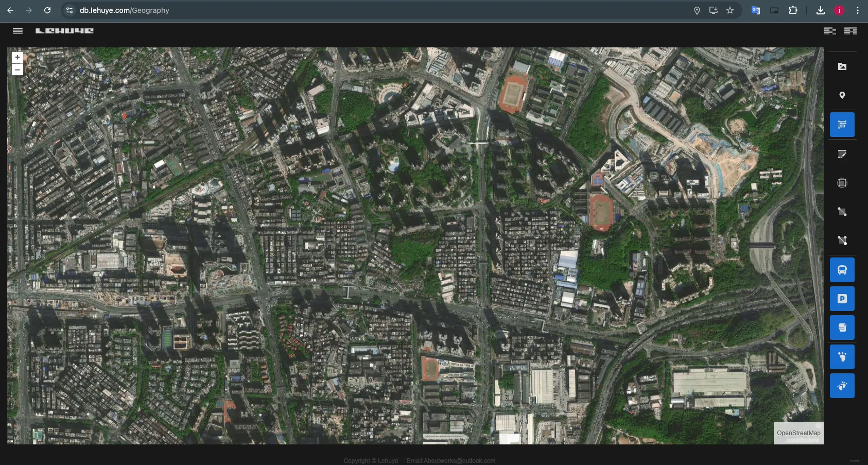
Task: Select the three-point polyline drawing tool
Action: (x=842, y=240)
